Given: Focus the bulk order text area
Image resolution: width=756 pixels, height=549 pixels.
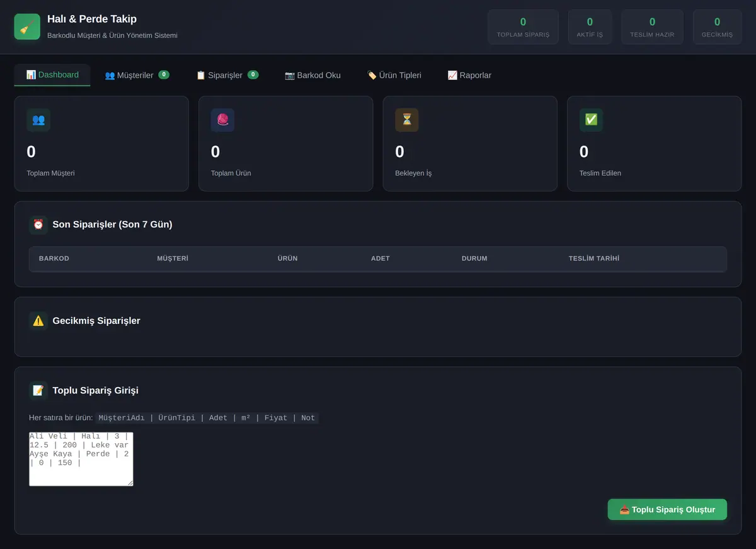Looking at the screenshot, I should click(81, 459).
